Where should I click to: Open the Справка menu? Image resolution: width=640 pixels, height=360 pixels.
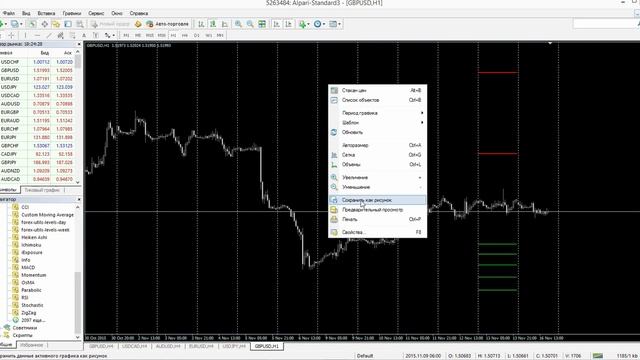pos(139,13)
